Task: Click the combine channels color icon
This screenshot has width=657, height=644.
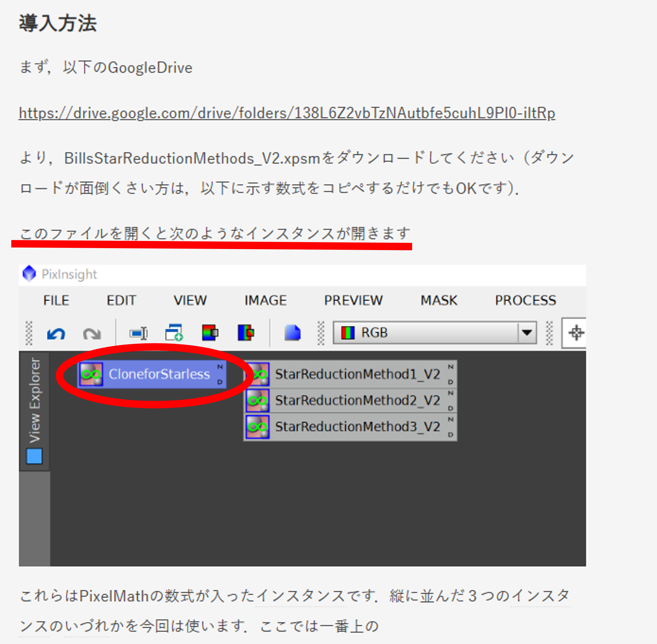Action: 246,333
